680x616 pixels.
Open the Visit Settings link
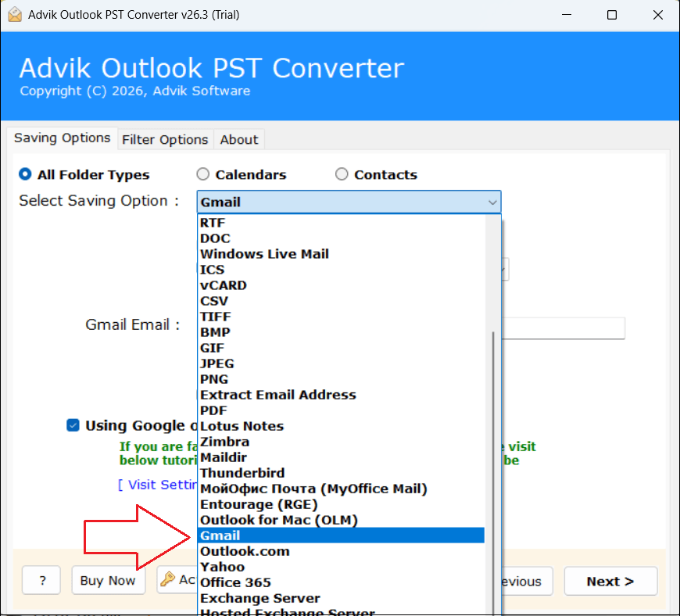pos(158,485)
